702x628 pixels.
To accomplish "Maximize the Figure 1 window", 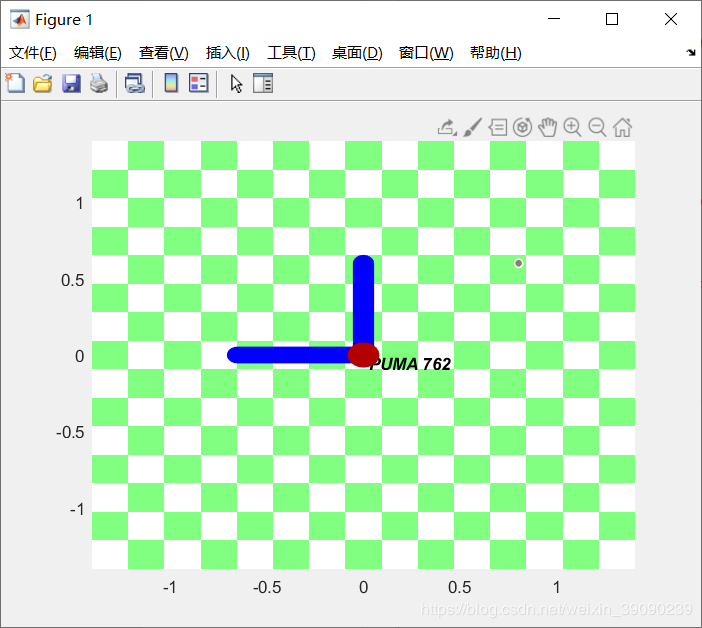I will pos(612,19).
